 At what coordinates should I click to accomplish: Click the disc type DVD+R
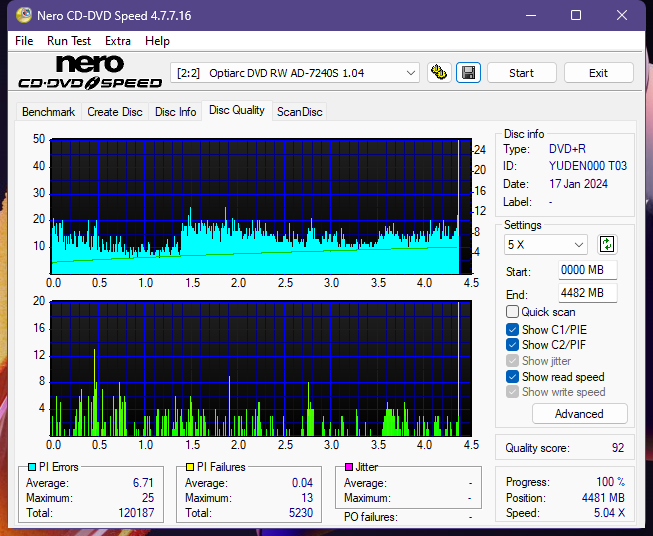pos(567,149)
